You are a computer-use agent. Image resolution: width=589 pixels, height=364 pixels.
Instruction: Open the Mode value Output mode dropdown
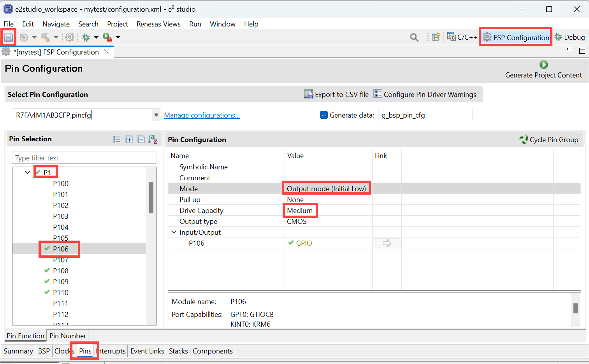[x=326, y=188]
